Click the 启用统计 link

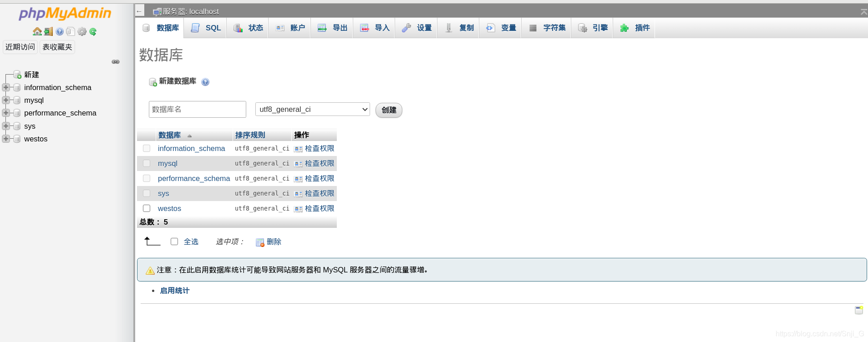(175, 291)
